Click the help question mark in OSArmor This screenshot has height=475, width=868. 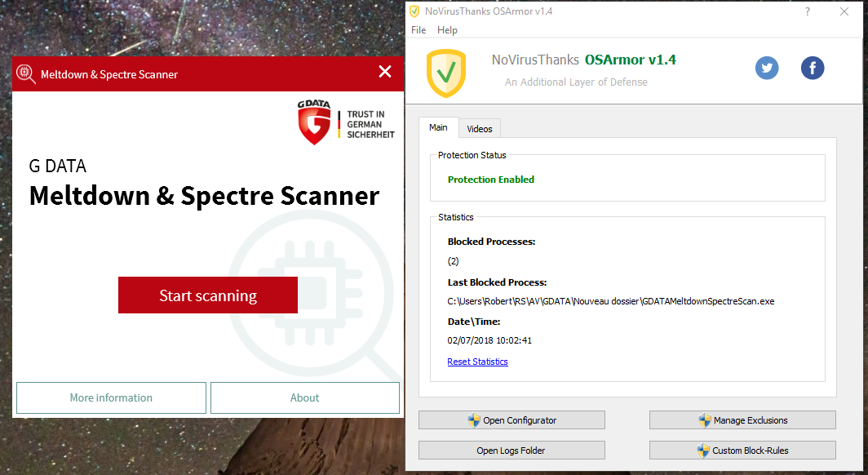tap(808, 11)
